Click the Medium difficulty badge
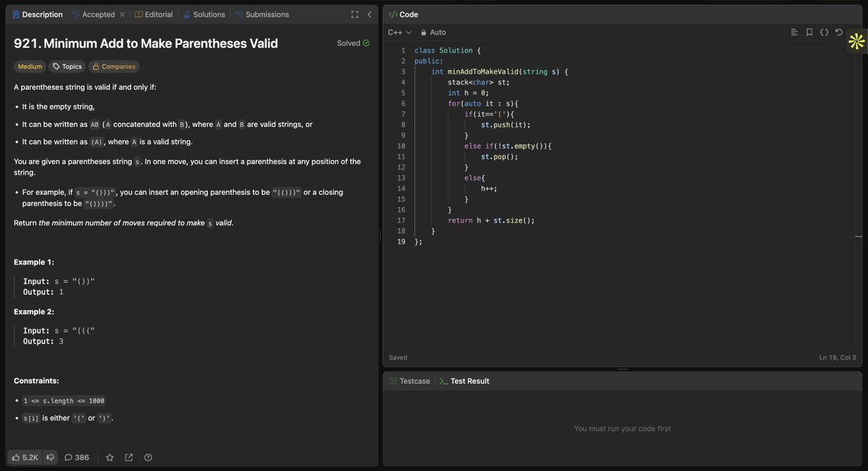 (x=30, y=67)
